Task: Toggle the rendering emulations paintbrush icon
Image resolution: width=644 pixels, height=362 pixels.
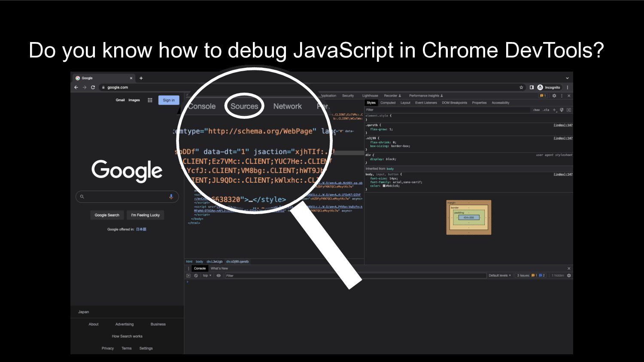Action: [x=562, y=110]
